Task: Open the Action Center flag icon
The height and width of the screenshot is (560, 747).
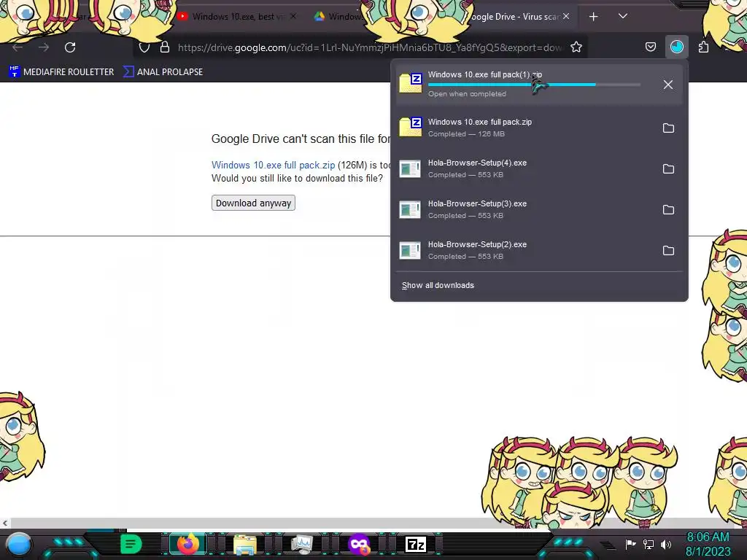Action: tap(631, 544)
